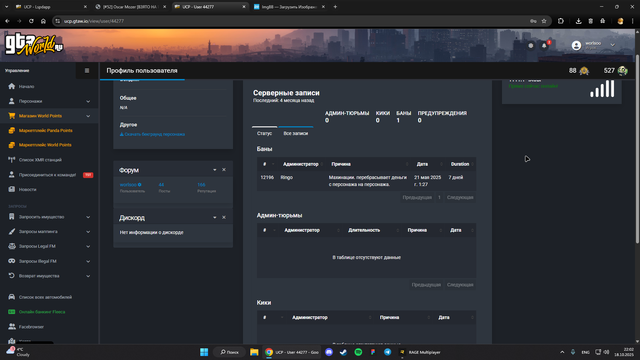Viewport: 640px width, 360px height.
Task: Open Windows Start menu
Action: [204, 352]
